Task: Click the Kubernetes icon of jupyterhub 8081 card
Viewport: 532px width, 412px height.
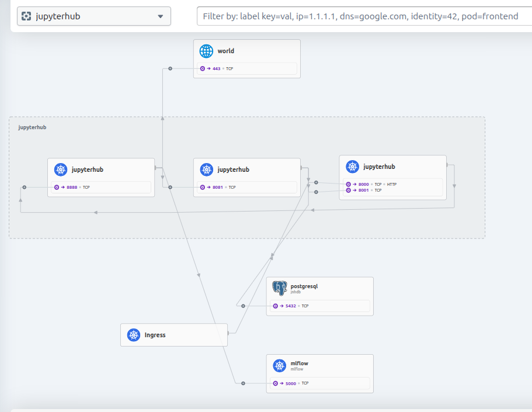Action: tap(207, 169)
